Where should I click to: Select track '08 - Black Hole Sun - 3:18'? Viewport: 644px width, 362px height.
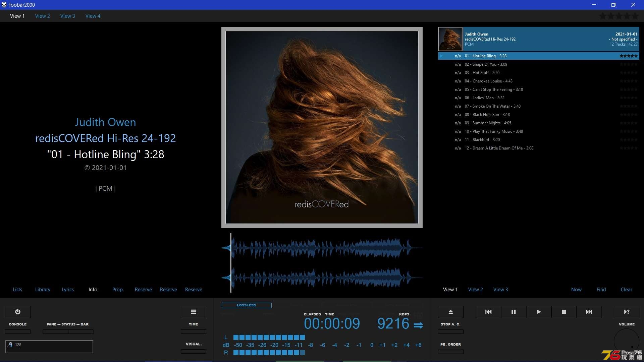point(539,115)
